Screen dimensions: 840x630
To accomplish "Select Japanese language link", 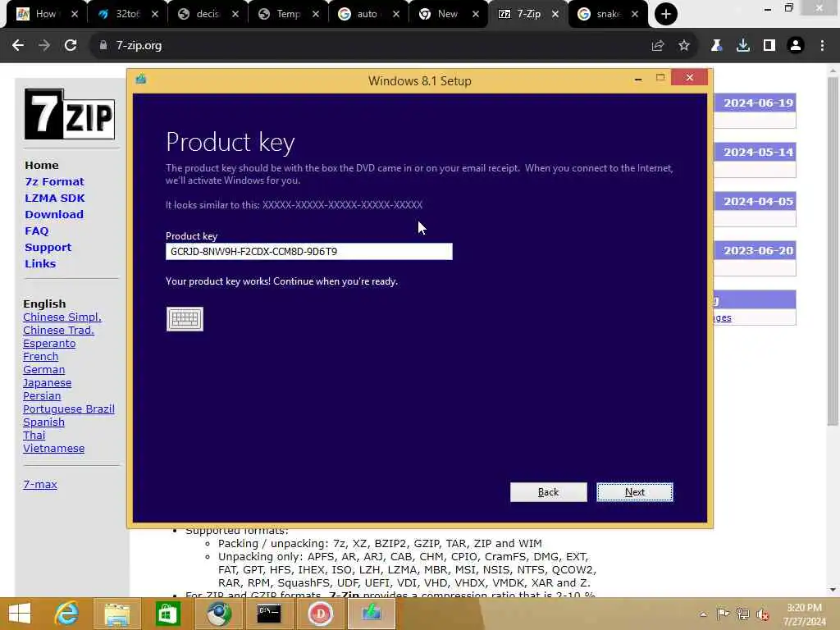I will (47, 382).
